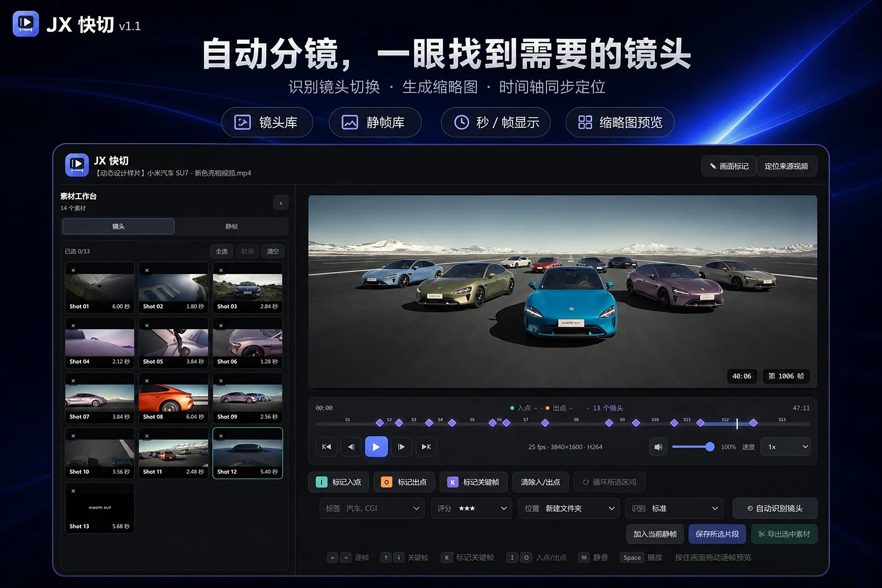
Task: Remove Shot 08 with its X icon
Action: tap(147, 381)
